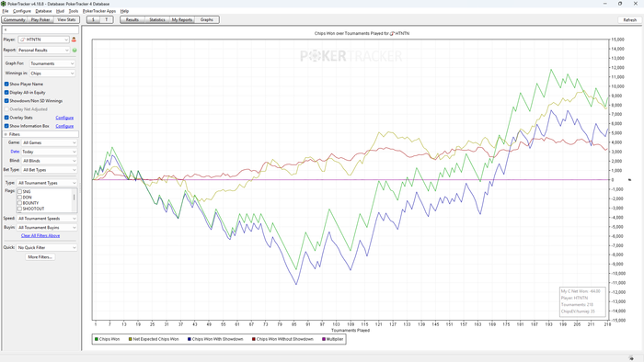Image resolution: width=644 pixels, height=362 pixels.
Task: Uncheck Show Player Name
Action: pyautogui.click(x=6, y=84)
